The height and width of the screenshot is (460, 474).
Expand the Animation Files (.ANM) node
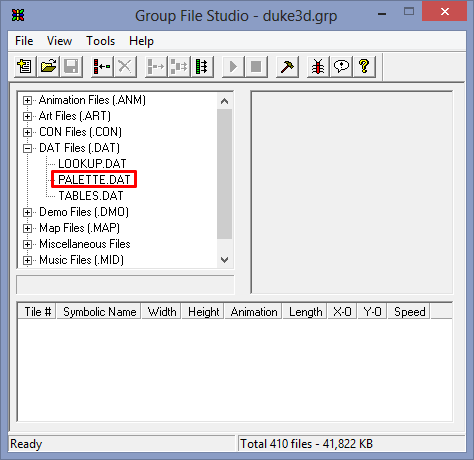coord(27,100)
